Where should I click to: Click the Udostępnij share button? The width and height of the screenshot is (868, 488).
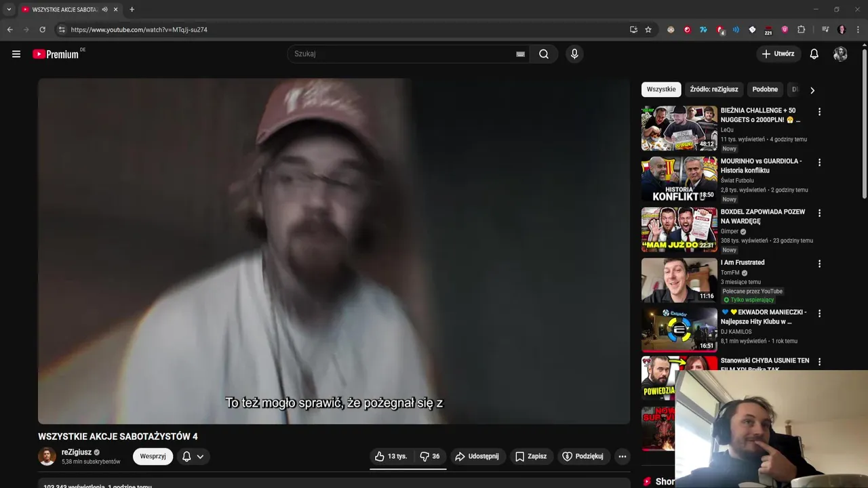(477, 457)
